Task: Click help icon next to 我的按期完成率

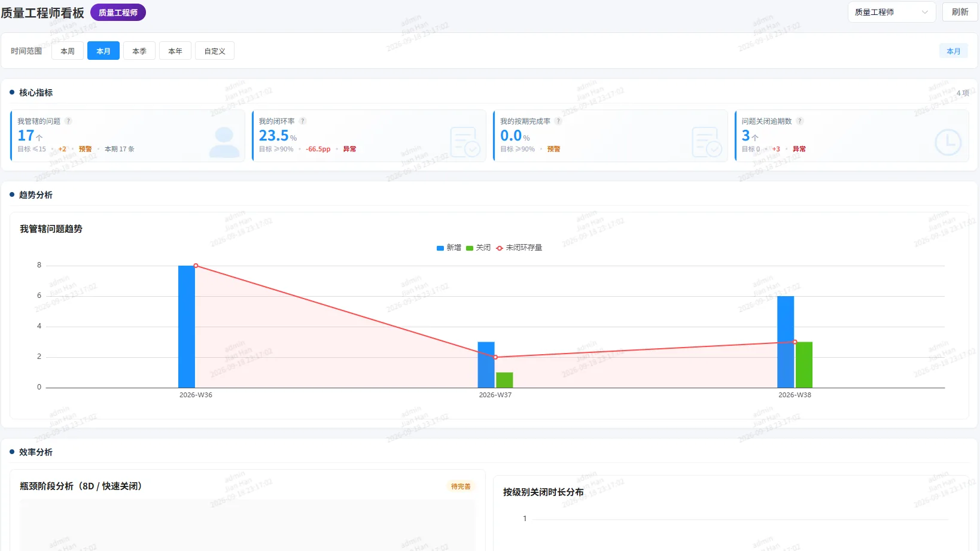Action: (x=558, y=121)
